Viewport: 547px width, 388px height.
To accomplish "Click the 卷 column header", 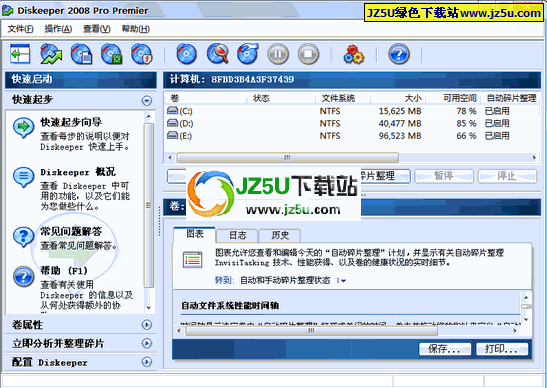I will pos(206,98).
